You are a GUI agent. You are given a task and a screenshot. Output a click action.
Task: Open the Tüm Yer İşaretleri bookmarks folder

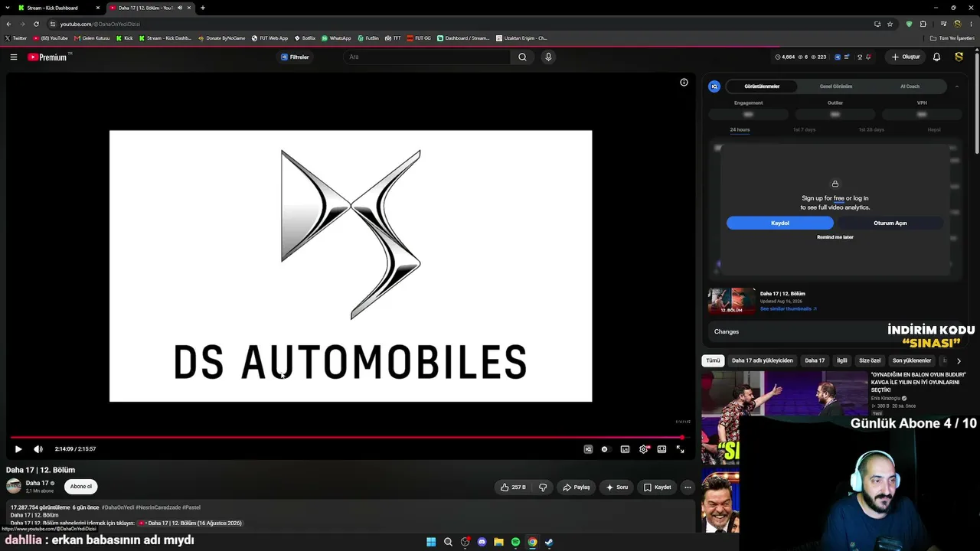tap(953, 38)
